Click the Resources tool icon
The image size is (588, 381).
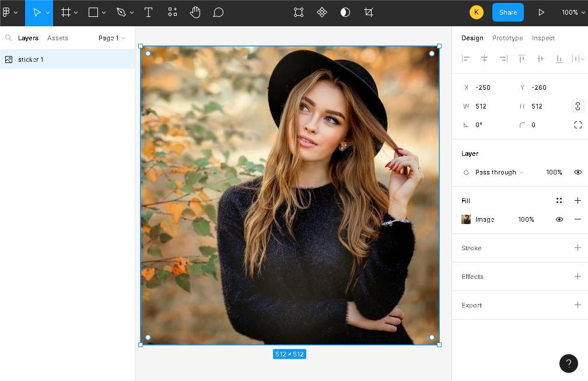point(172,12)
